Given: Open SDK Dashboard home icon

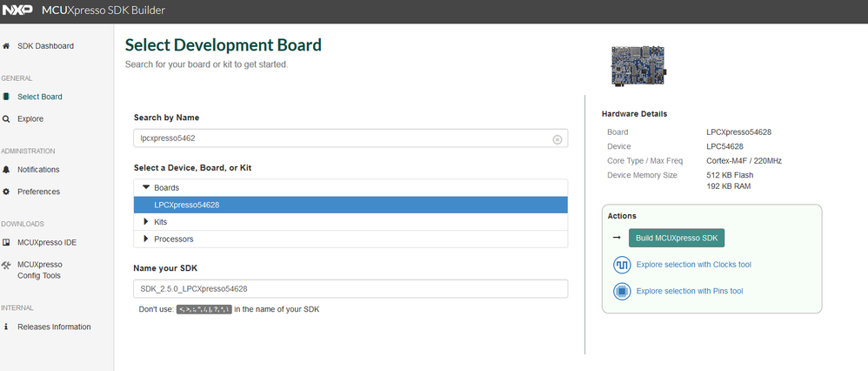Looking at the screenshot, I should 7,46.
